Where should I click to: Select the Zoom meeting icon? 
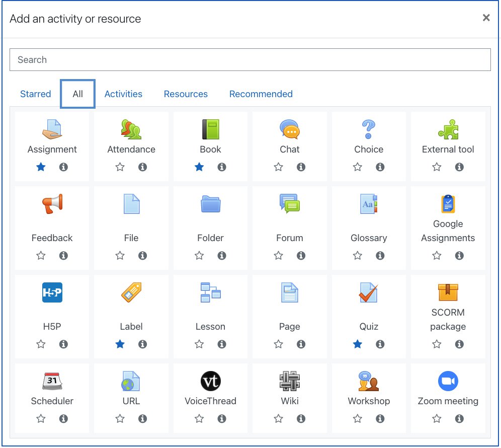[x=448, y=381]
